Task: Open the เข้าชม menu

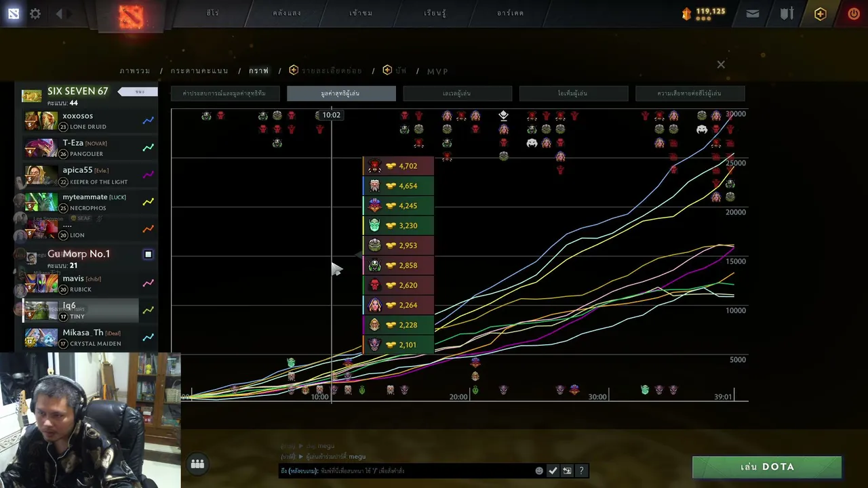Action: click(x=361, y=13)
